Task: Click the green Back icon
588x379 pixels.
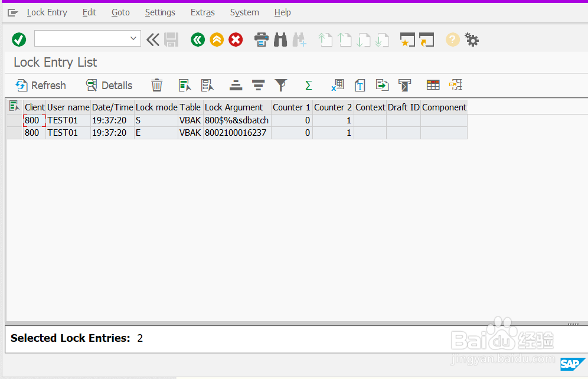Action: tap(198, 40)
